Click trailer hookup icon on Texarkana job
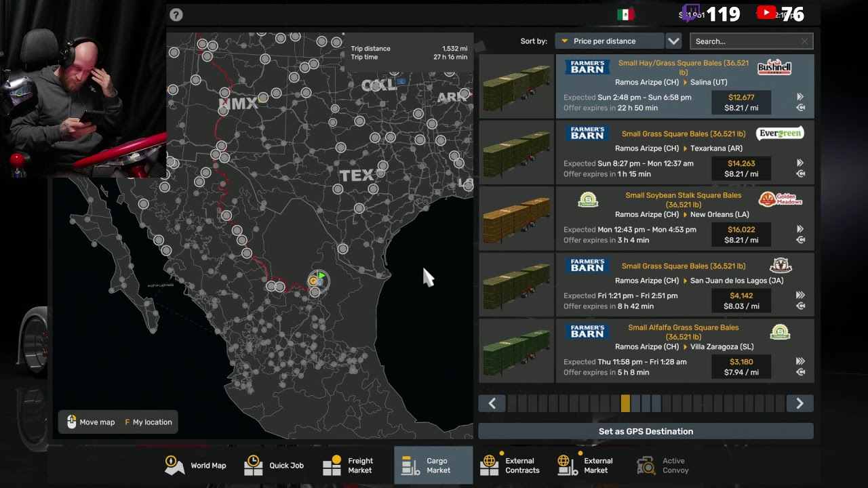 800,174
